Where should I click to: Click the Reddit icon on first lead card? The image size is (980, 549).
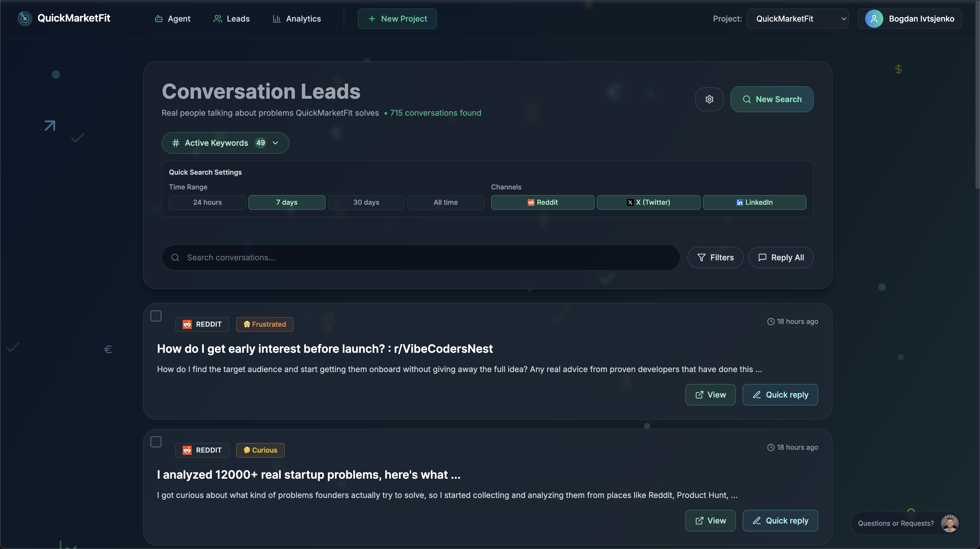click(187, 324)
